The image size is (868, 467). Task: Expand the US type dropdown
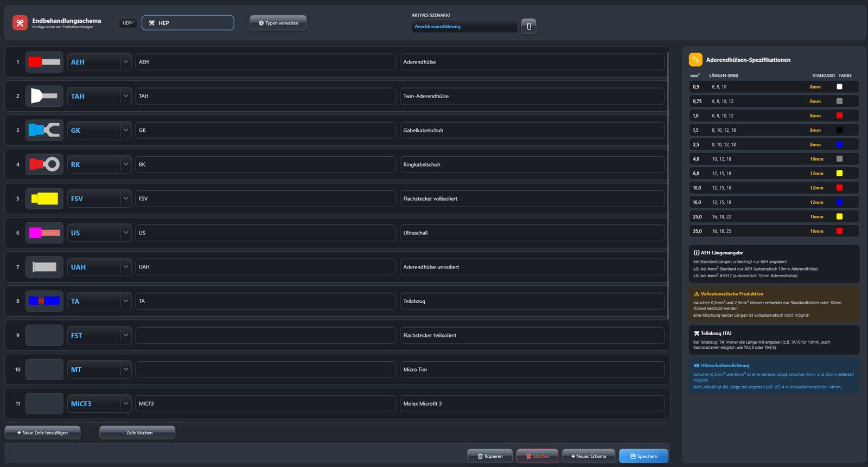pos(126,233)
